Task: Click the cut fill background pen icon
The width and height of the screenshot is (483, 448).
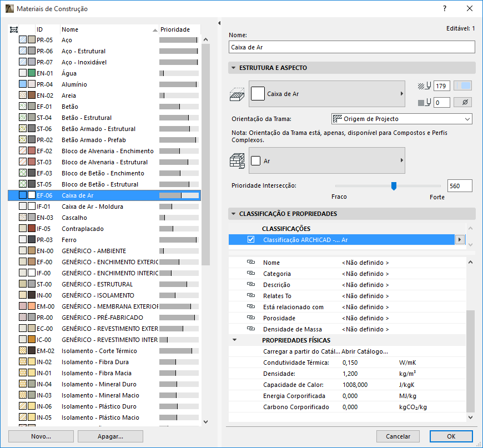Action: point(425,102)
